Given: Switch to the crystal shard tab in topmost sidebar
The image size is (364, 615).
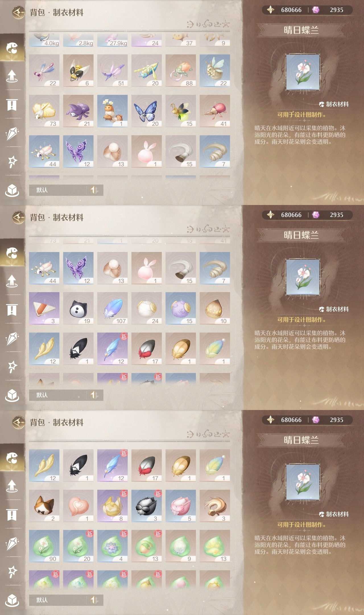Looking at the screenshot, I should coord(12,133).
